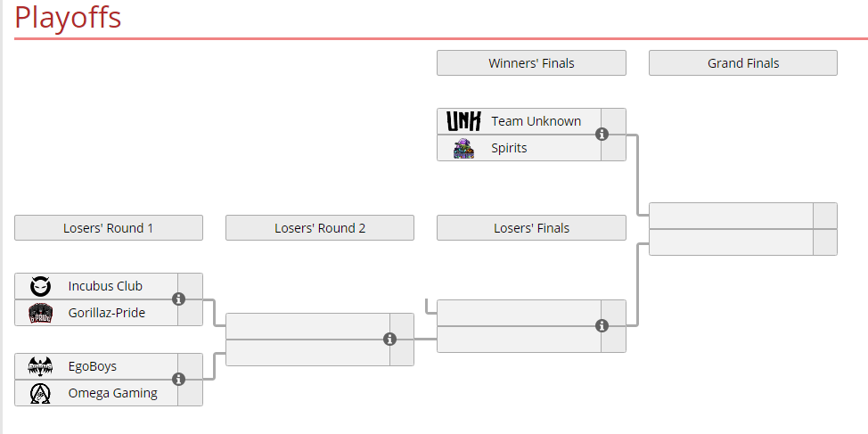The width and height of the screenshot is (868, 434).
Task: Open the Team Unknown team link
Action: (x=536, y=121)
